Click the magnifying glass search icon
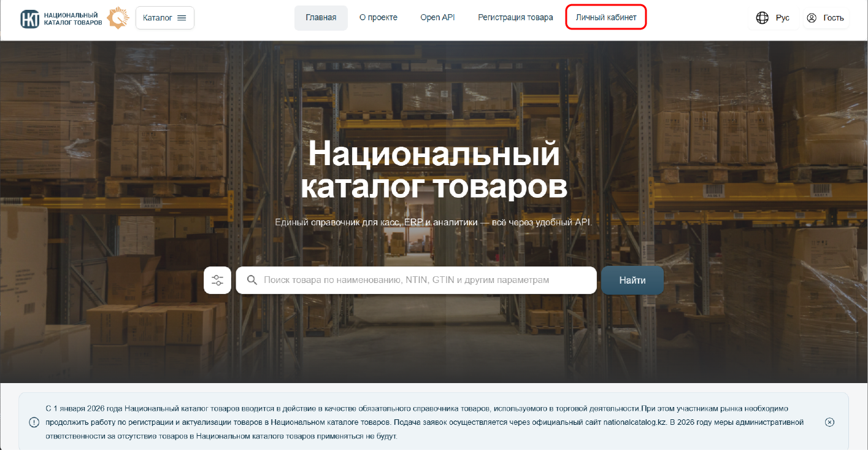Image resolution: width=868 pixels, height=450 pixels. click(x=252, y=280)
